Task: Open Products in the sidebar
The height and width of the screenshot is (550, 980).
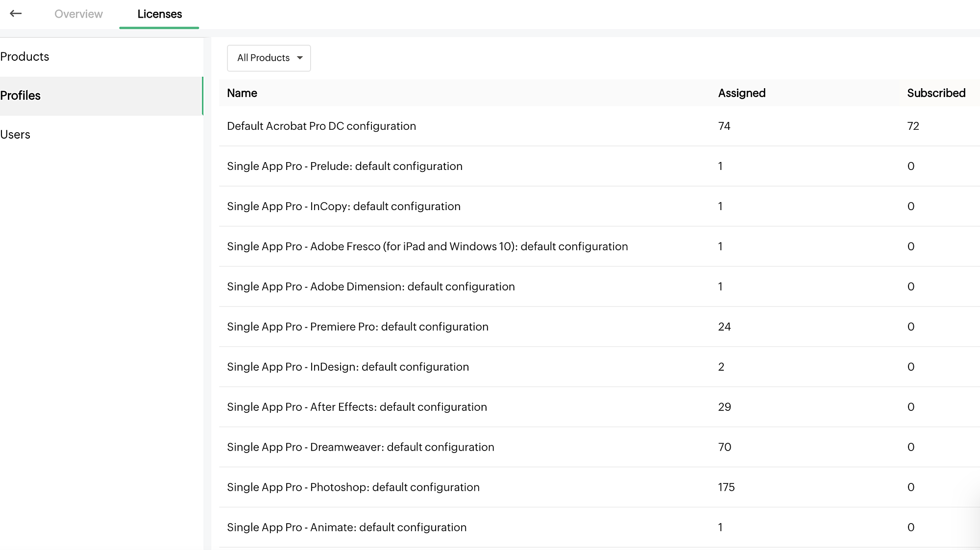Action: coord(24,57)
